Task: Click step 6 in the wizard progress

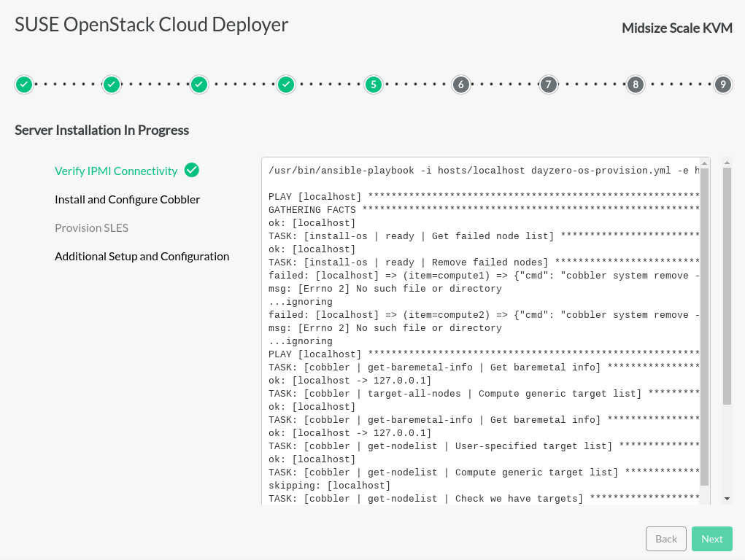Action: (x=460, y=85)
